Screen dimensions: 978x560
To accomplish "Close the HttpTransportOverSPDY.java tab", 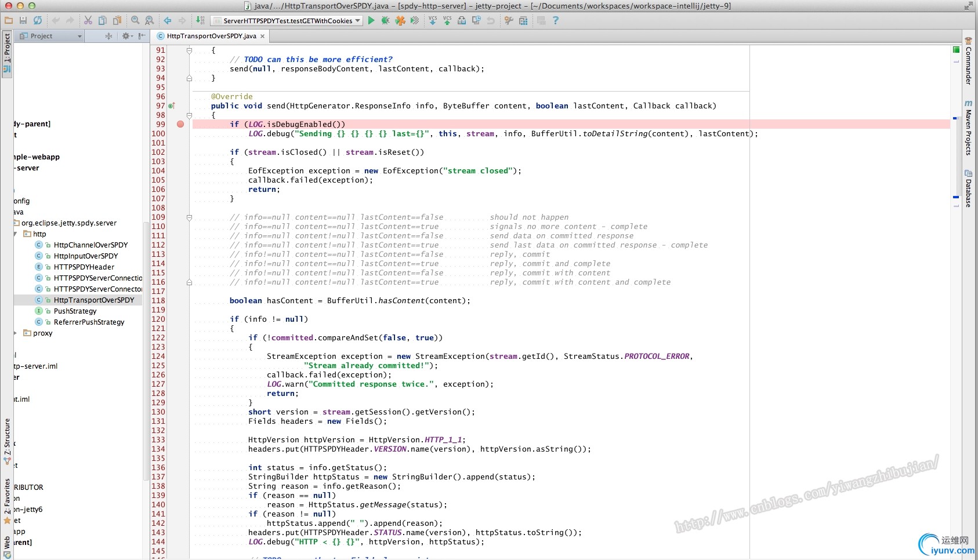I will click(262, 36).
